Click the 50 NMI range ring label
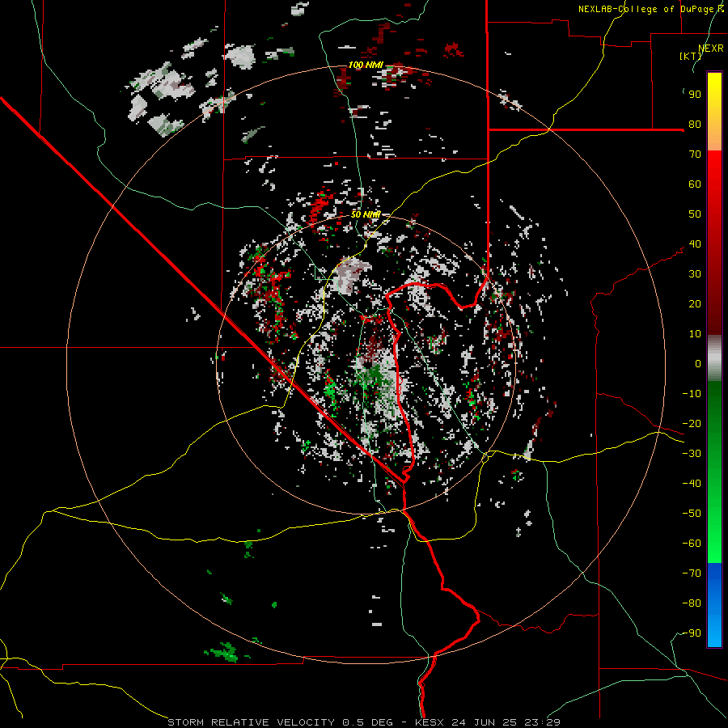Screen dimensions: 728x728 click(366, 214)
